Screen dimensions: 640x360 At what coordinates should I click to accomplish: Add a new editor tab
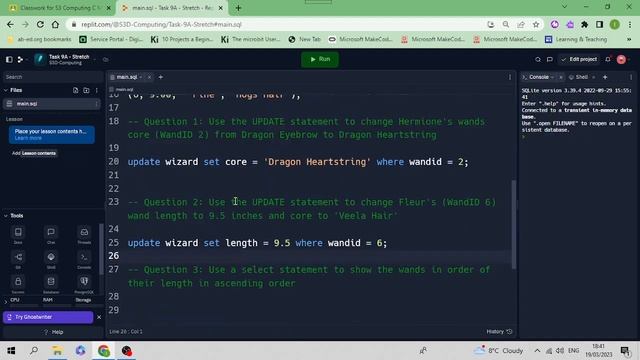click(x=160, y=77)
